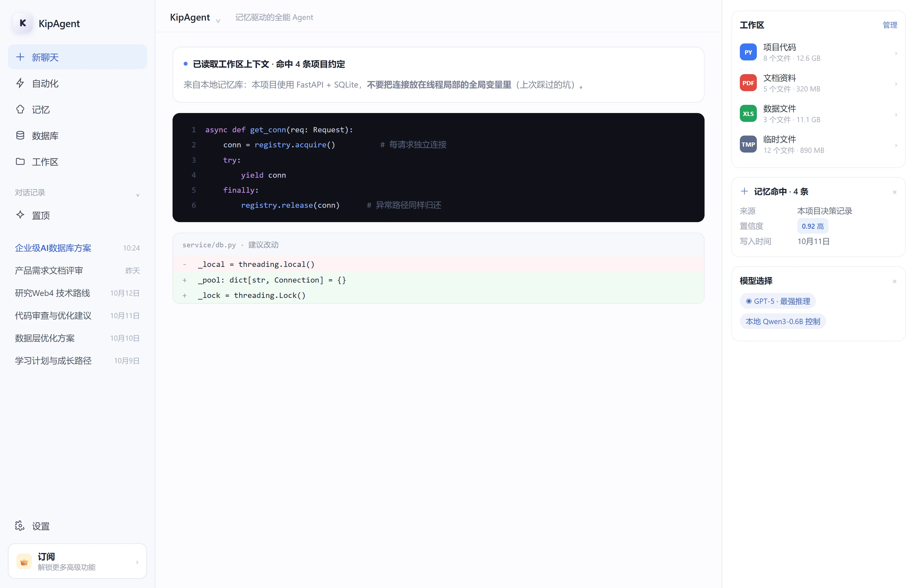Go to the 记忆 menu item

click(77, 109)
